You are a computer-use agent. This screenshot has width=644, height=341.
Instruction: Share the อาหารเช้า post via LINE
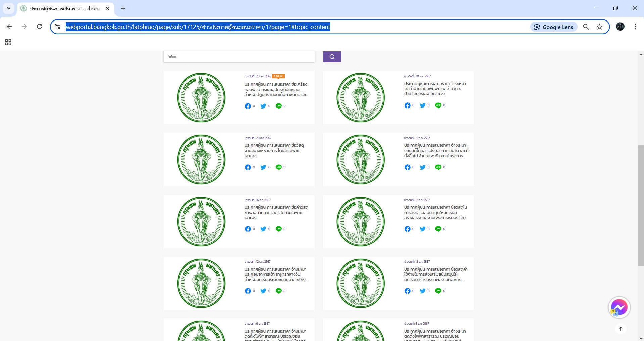point(279,291)
